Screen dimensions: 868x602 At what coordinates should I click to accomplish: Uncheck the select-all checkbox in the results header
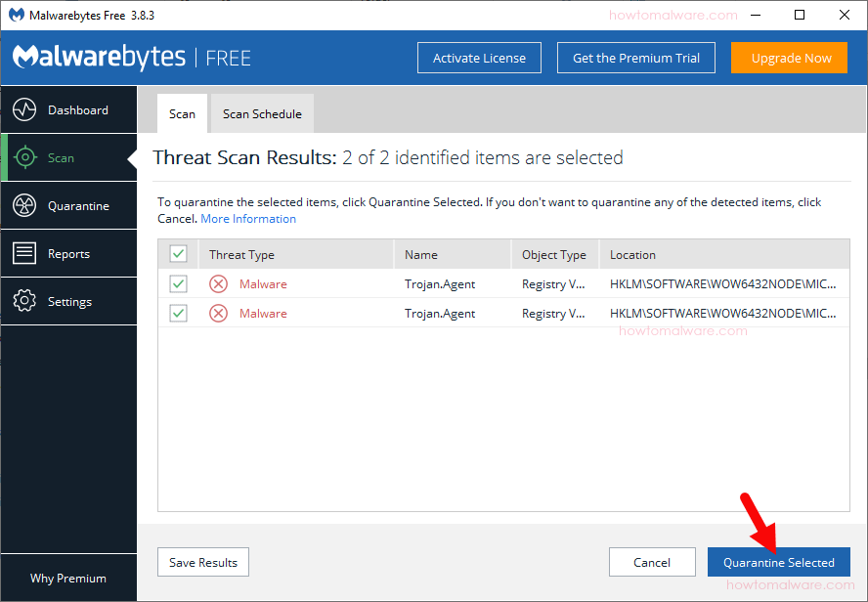[x=178, y=252]
